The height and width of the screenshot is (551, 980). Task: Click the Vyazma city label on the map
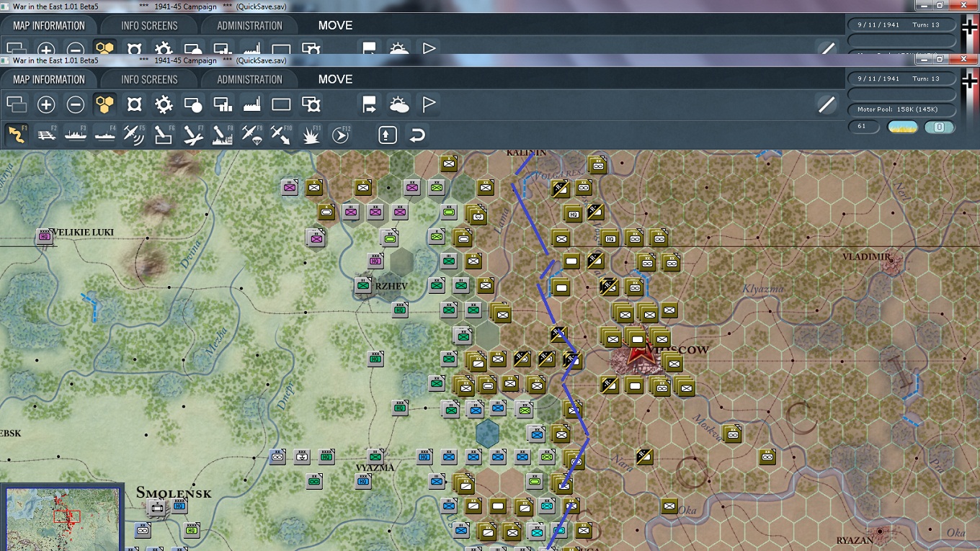point(375,467)
